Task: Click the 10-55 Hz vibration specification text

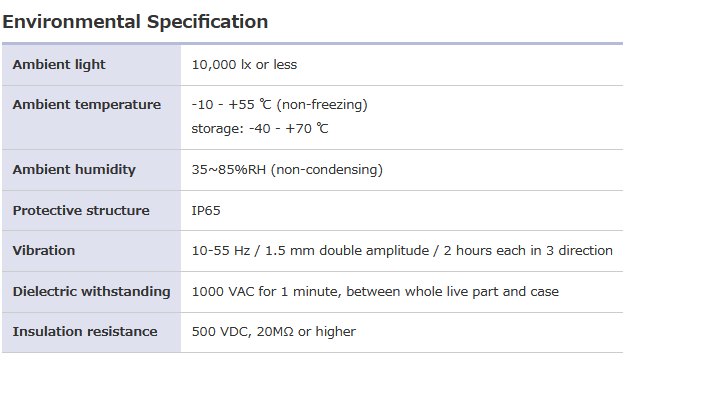Action: (221, 251)
